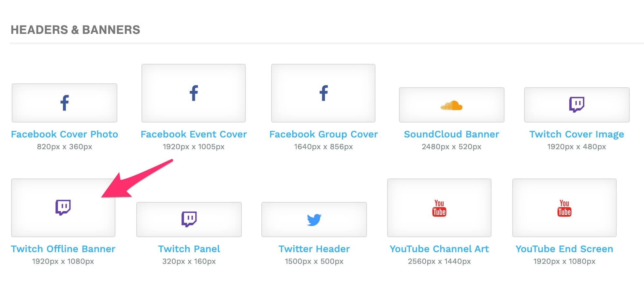Viewport: 644px width, 286px height.
Task: Open the Twitter Header link
Action: pyautogui.click(x=314, y=249)
